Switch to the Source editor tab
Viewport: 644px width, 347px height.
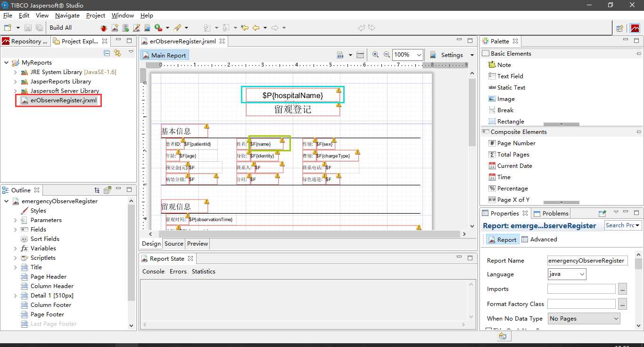173,244
